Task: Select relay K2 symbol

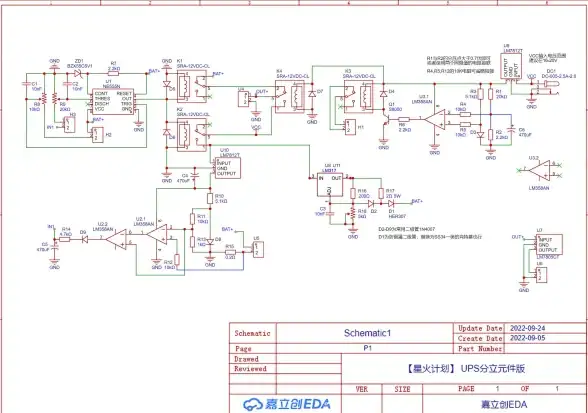Action: click(192, 135)
